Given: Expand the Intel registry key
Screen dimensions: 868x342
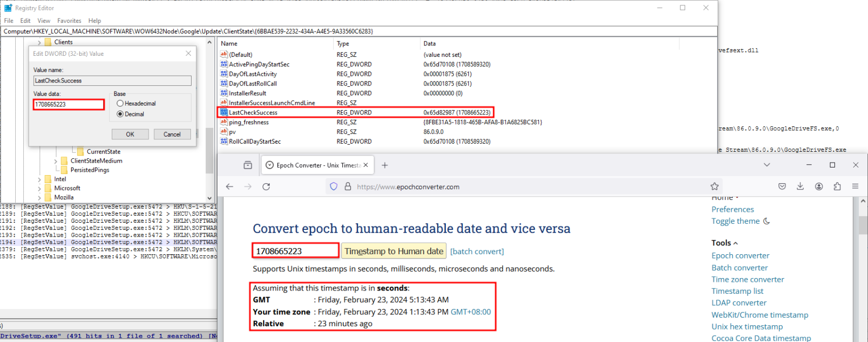Looking at the screenshot, I should tap(39, 179).
